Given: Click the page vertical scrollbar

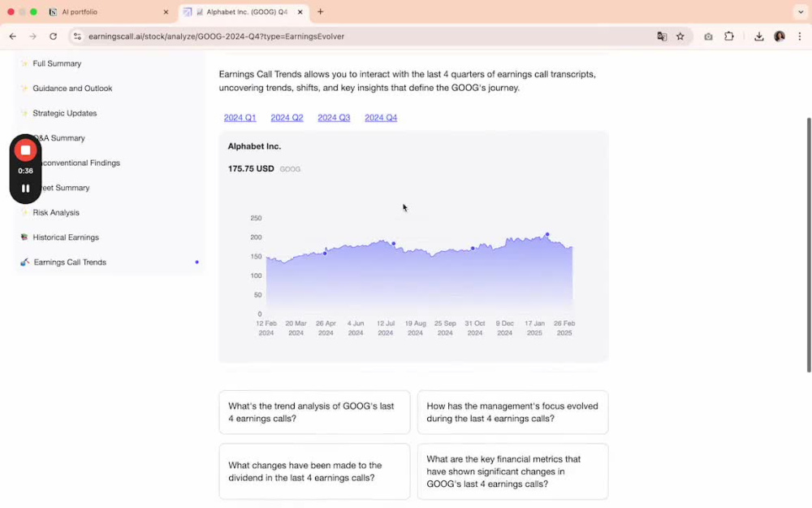Looking at the screenshot, I should [809, 245].
